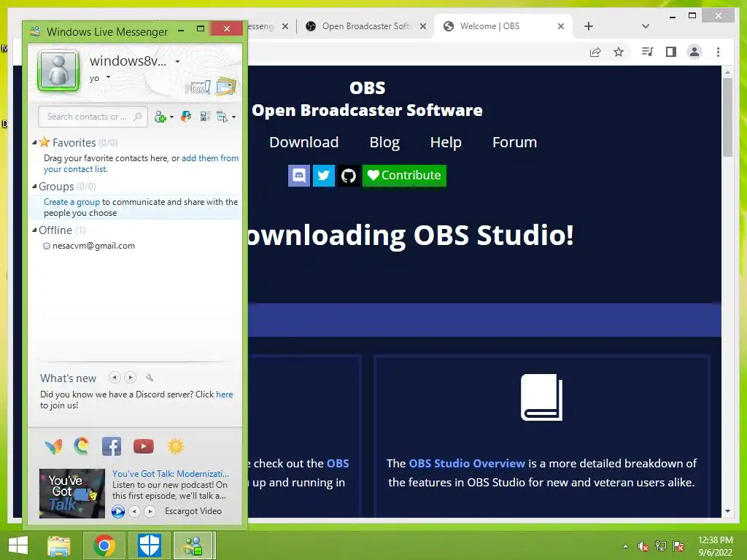Click the Facebook icon in Messenger
The width and height of the screenshot is (747, 560).
[112, 446]
